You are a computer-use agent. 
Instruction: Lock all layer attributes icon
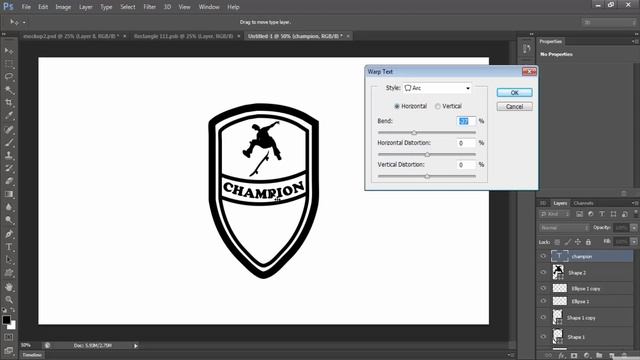pyautogui.click(x=588, y=242)
